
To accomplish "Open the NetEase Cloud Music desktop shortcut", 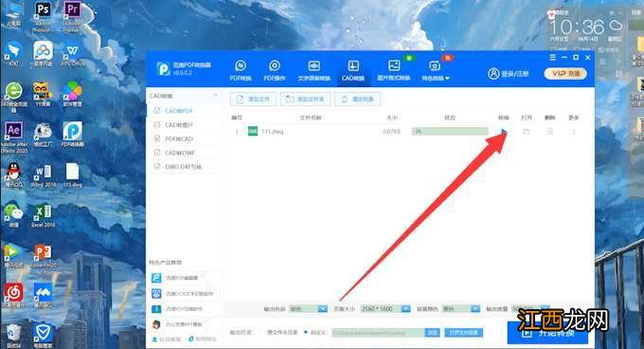I will tap(13, 295).
